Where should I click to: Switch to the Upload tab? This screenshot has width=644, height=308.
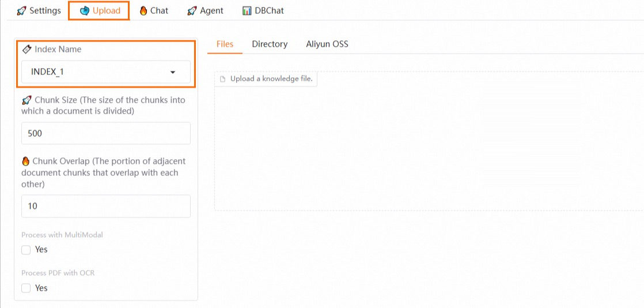(99, 11)
